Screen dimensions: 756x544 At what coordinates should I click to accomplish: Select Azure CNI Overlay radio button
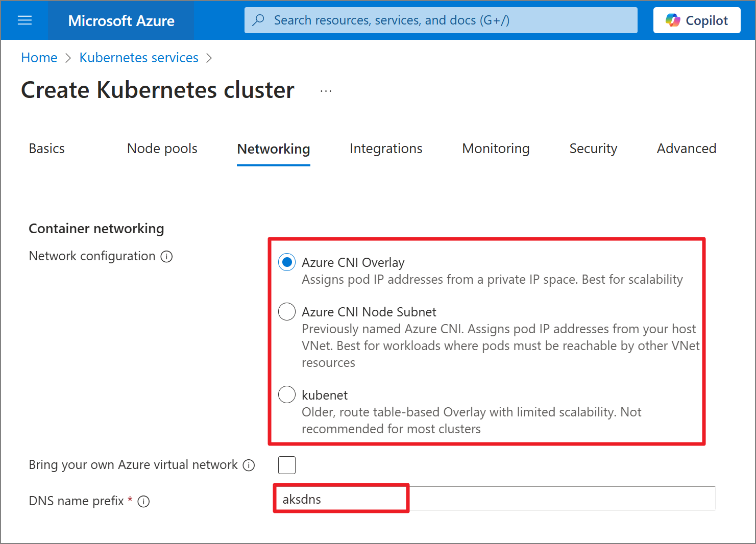287,262
